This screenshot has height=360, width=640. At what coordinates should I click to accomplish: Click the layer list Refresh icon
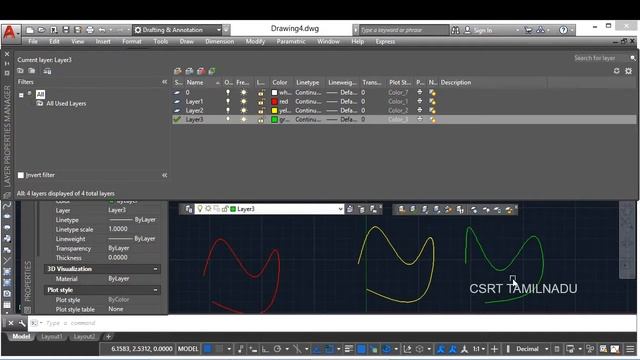(x=616, y=71)
